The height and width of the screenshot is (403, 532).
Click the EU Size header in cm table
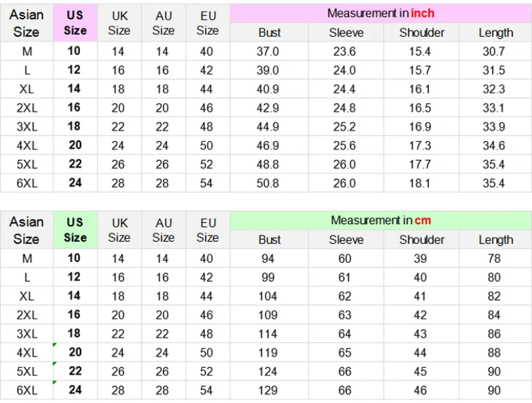click(x=207, y=230)
